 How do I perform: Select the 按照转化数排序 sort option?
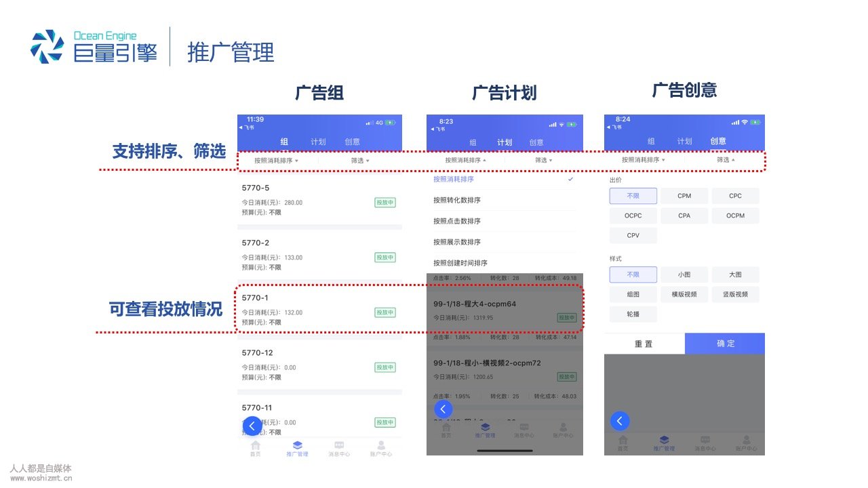pos(457,201)
